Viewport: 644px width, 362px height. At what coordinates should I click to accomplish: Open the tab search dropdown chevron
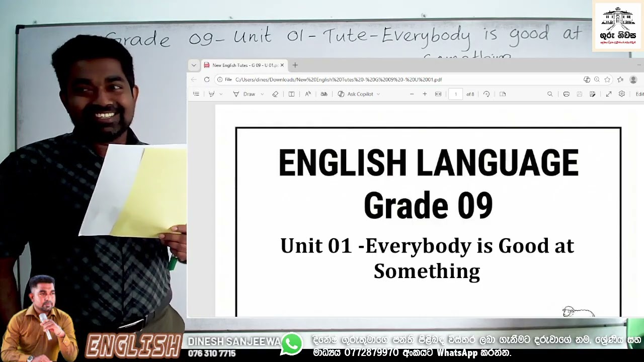(x=194, y=65)
